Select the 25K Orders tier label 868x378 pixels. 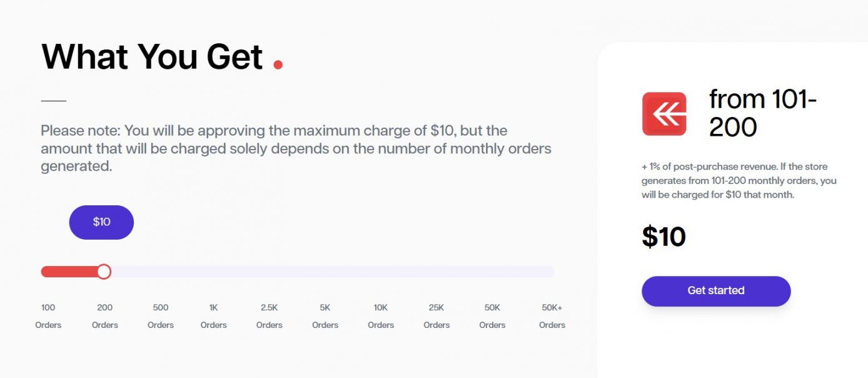(x=437, y=315)
